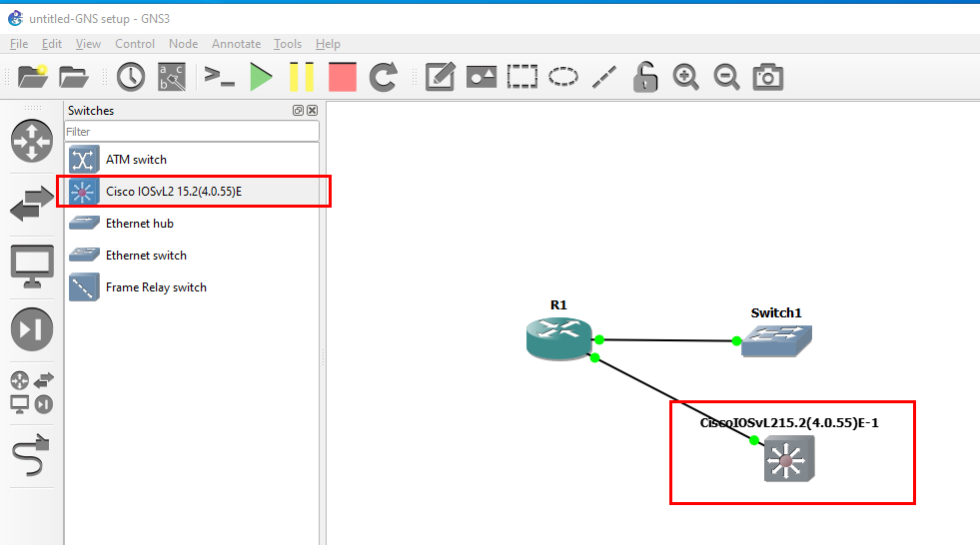Select Ethernet hub in the list
This screenshot has height=545, width=980.
[x=192, y=223]
